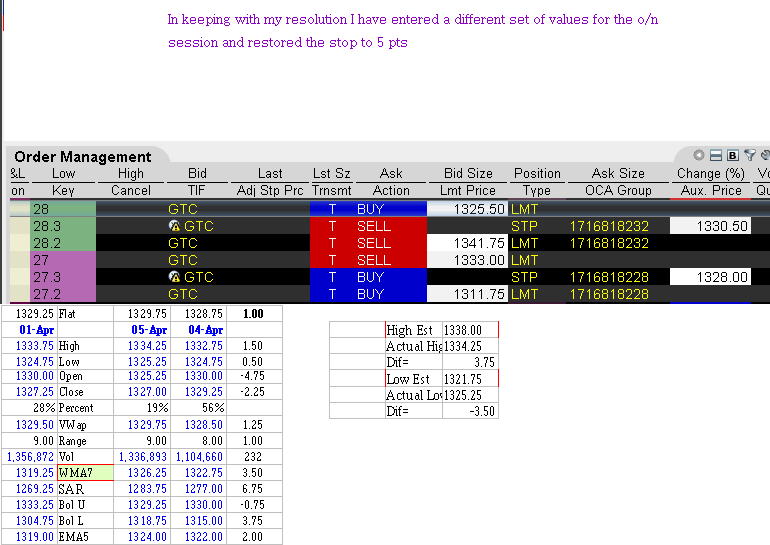Click Actual High value 1334.25 in estimate table
The image size is (770, 545).
tap(470, 346)
